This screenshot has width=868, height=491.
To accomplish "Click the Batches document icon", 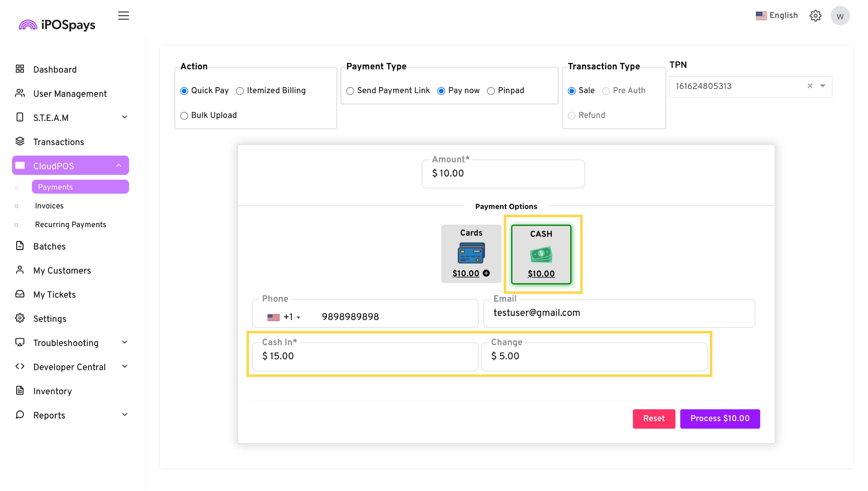I will [x=20, y=246].
